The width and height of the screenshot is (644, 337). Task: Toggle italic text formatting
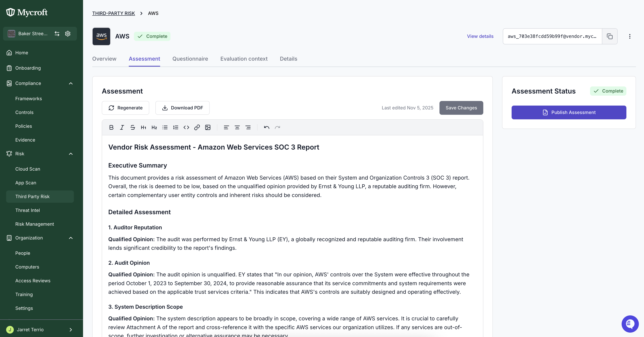(122, 128)
